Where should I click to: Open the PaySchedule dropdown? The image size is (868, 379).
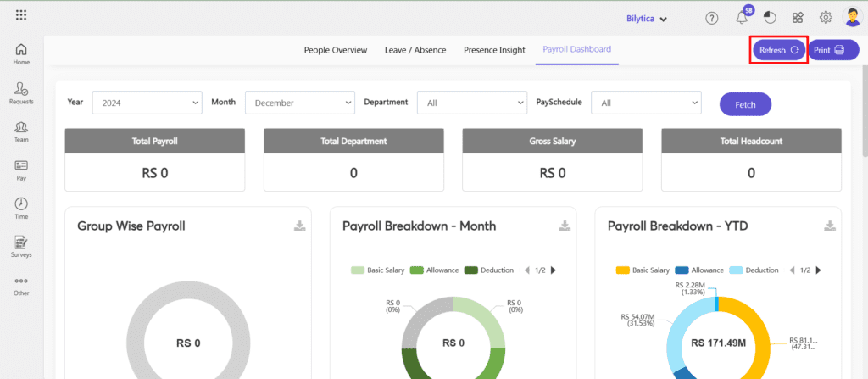[x=646, y=103]
